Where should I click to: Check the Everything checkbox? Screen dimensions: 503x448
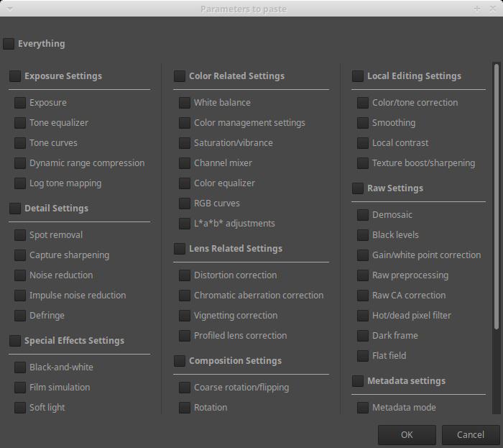click(9, 44)
